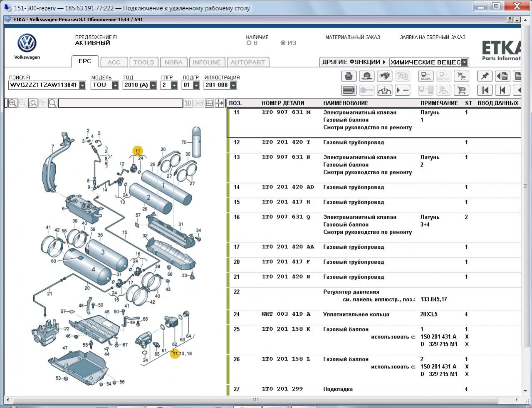
Task: Open the NORA tab
Action: [173, 62]
